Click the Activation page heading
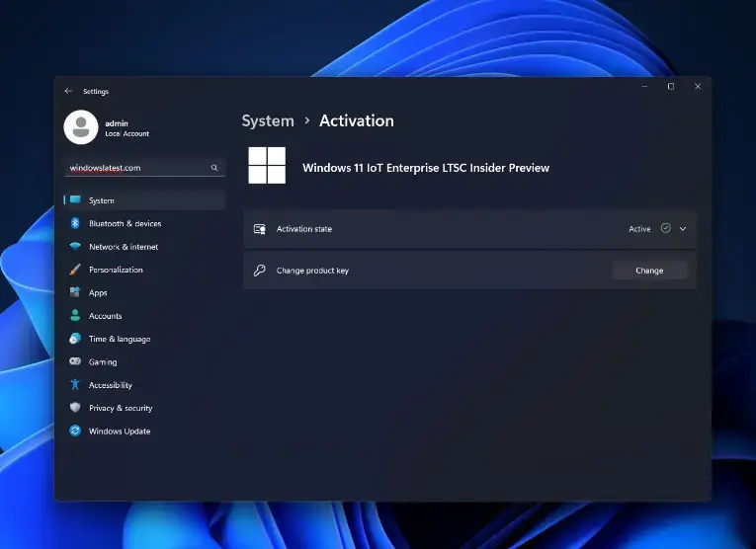756x549 pixels. coord(357,120)
